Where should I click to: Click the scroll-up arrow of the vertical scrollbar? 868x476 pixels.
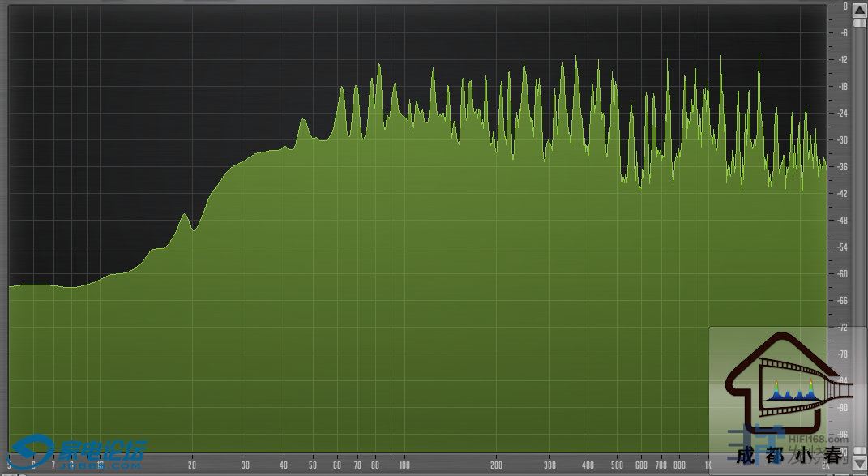click(859, 10)
